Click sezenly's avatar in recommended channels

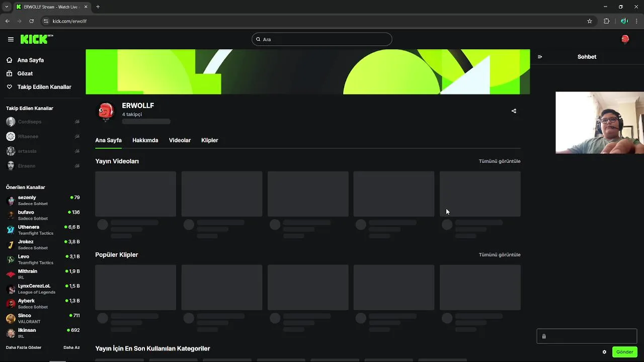click(x=11, y=201)
